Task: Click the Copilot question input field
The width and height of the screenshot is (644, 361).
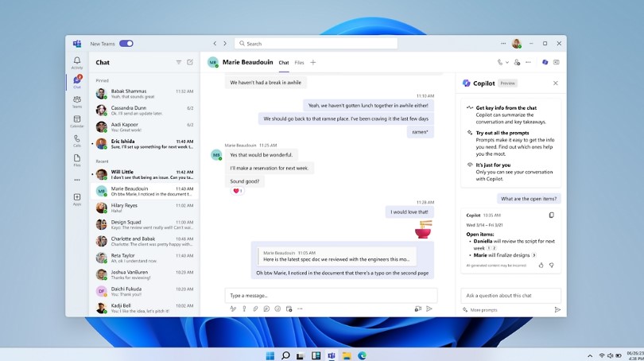Action: pos(510,295)
